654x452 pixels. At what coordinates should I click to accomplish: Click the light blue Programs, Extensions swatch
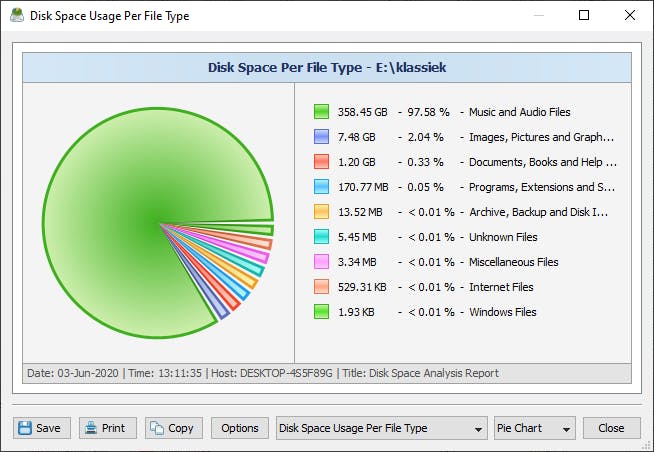tap(321, 187)
